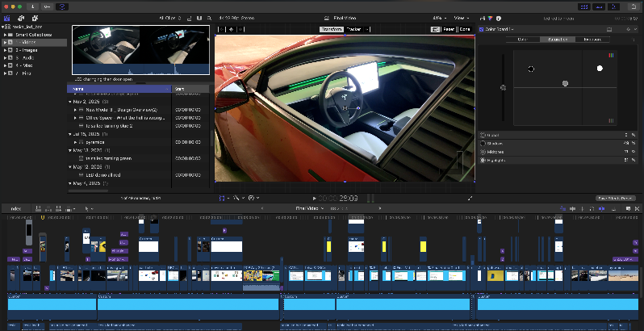Switch to the Exposure tab
The image size is (644, 331).
(x=592, y=40)
